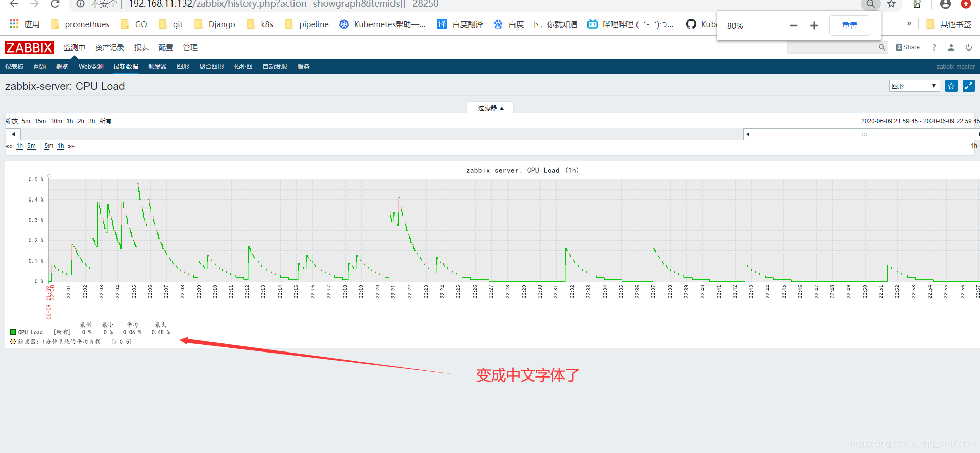Open the 图形 view type dropdown
The image size is (980, 453).
(914, 86)
